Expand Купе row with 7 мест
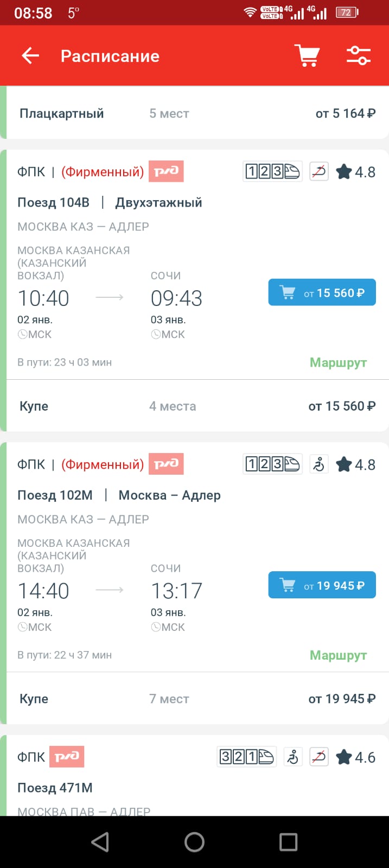This screenshot has width=389, height=868. tap(197, 699)
